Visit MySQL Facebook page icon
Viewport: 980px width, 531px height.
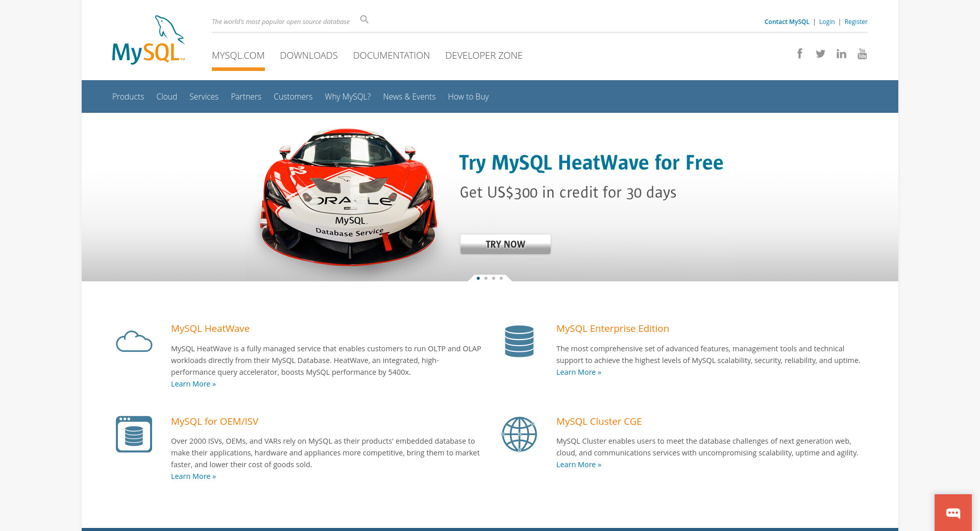click(800, 54)
